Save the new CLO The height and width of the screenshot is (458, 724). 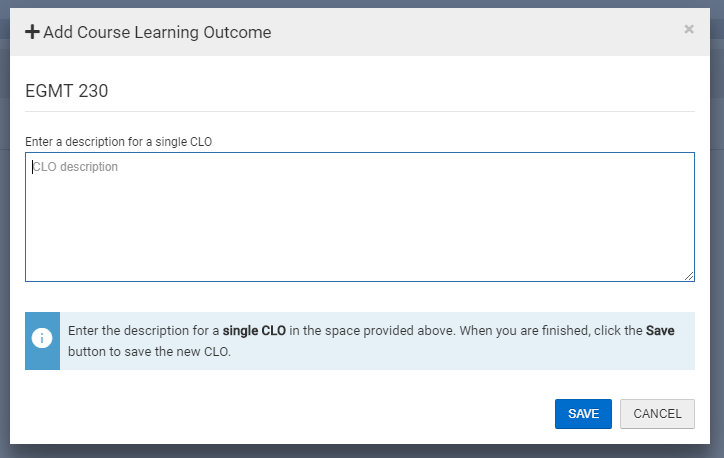click(583, 414)
